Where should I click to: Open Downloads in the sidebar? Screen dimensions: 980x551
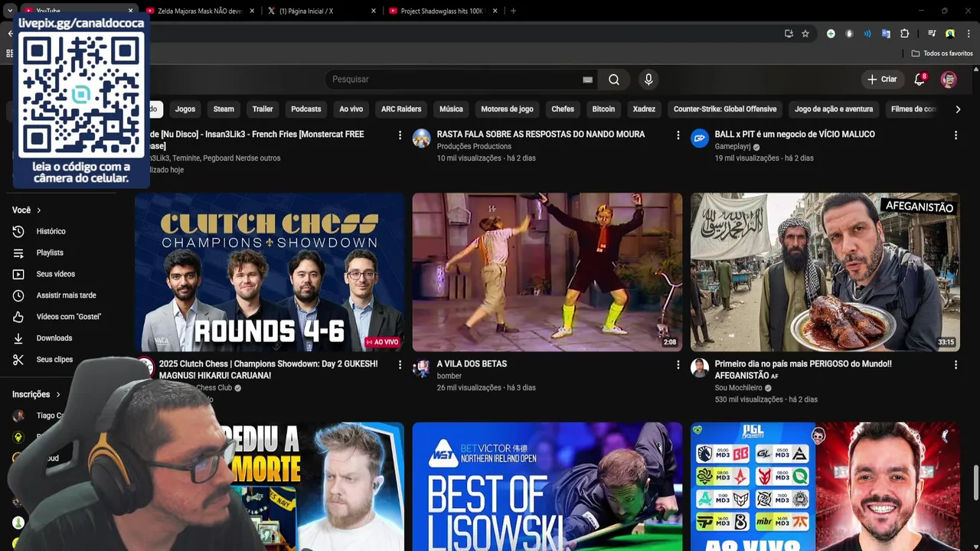(54, 338)
